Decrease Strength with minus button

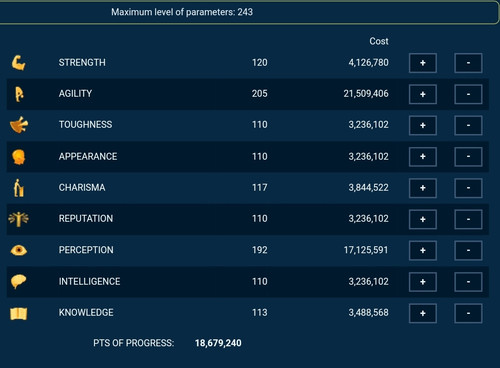pyautogui.click(x=468, y=63)
